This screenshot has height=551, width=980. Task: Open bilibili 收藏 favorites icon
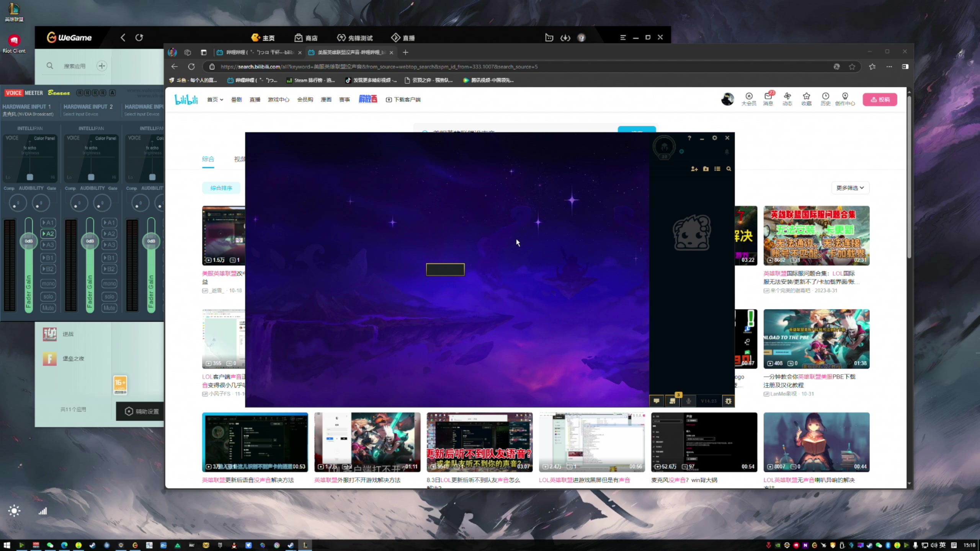[806, 99]
